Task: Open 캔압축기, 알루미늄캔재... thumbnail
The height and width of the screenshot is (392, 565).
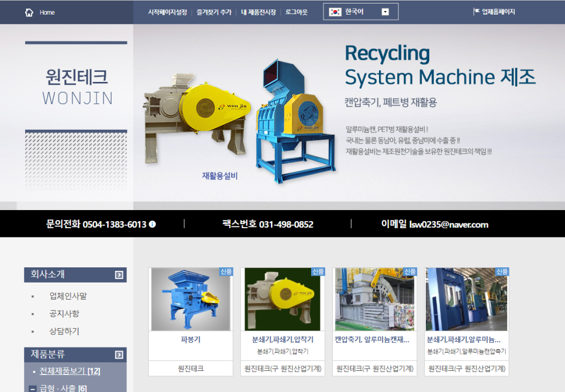Action: pyautogui.click(x=375, y=300)
